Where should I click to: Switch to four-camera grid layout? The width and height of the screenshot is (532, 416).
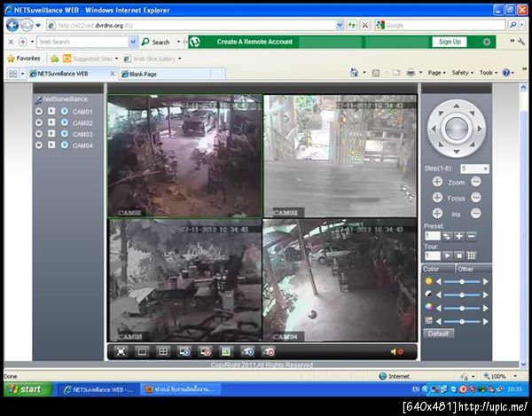163,351
